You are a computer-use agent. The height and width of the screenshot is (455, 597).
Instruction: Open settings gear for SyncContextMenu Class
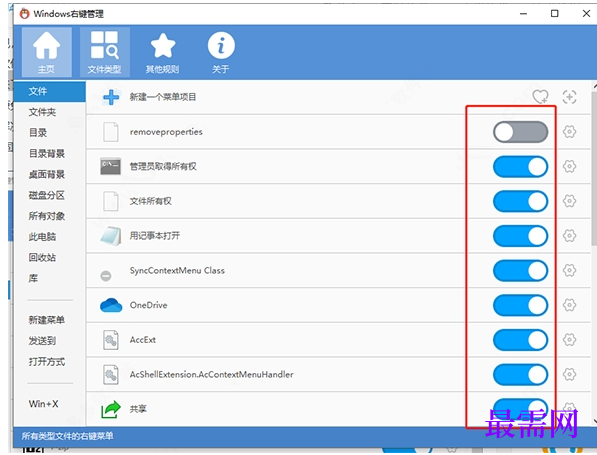[569, 270]
